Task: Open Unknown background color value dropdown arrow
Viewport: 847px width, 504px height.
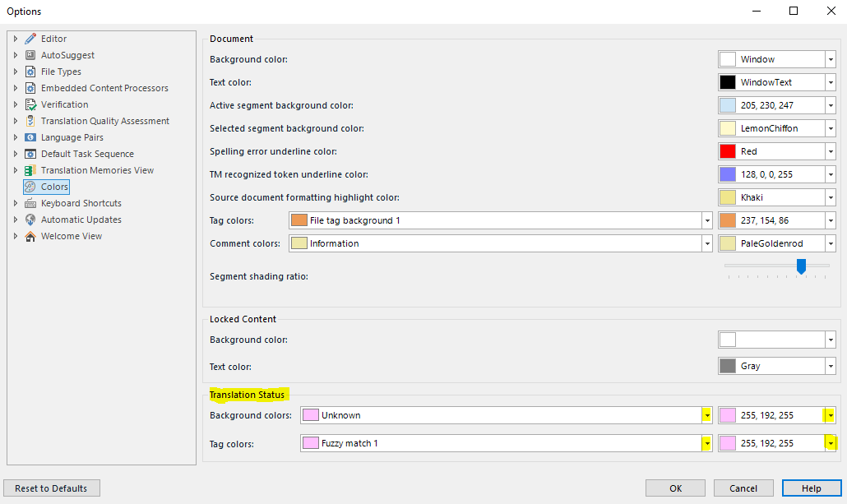Action: point(831,415)
